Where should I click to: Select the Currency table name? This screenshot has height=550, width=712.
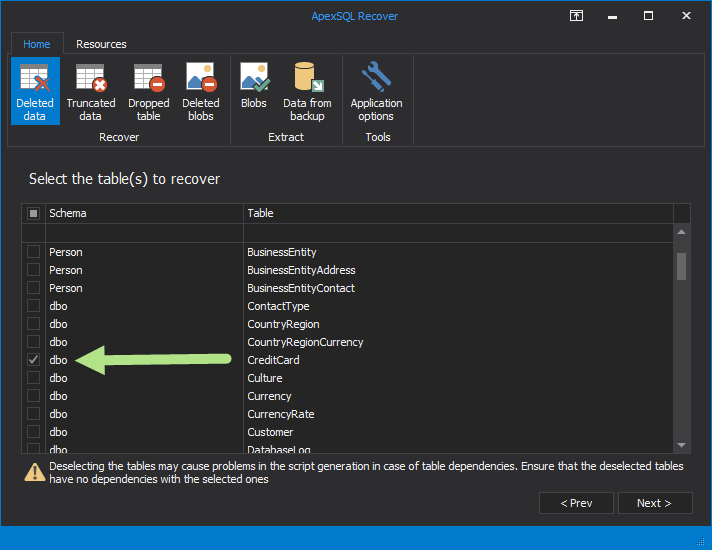pos(269,396)
